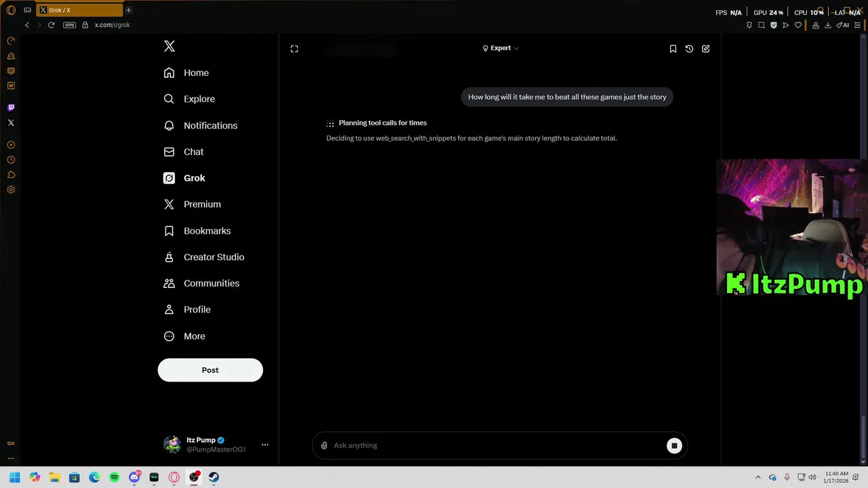Select Grok in the navigation sidebar
This screenshot has width=868, height=488.
tap(184, 178)
